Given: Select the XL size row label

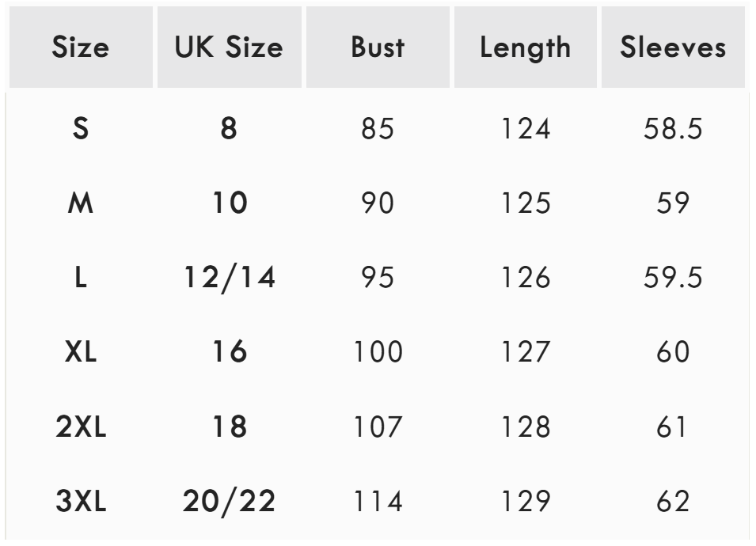Looking at the screenshot, I should point(80,352).
